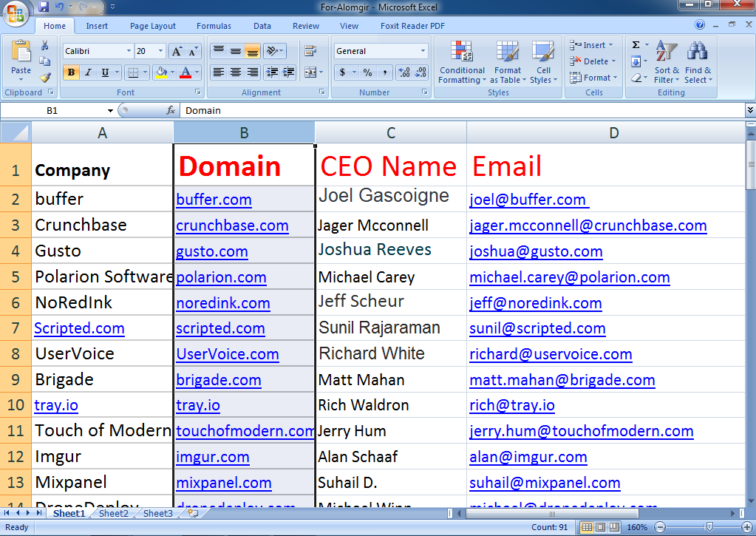Follow the buffer.com hyperlink

pyautogui.click(x=214, y=199)
